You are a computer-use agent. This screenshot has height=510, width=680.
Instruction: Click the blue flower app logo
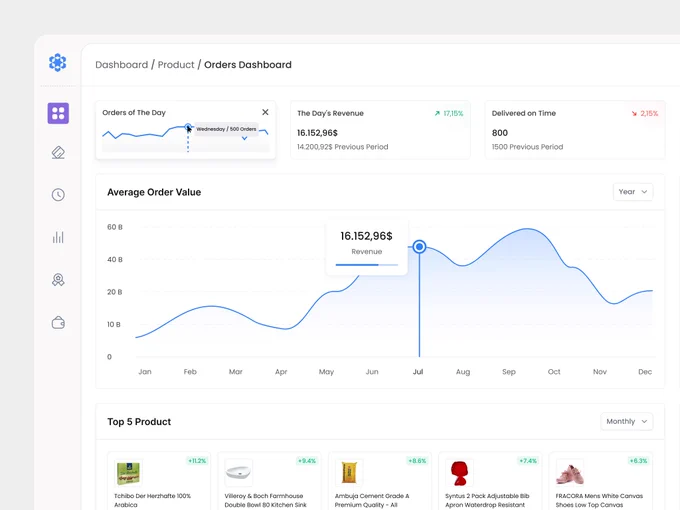[x=58, y=62]
